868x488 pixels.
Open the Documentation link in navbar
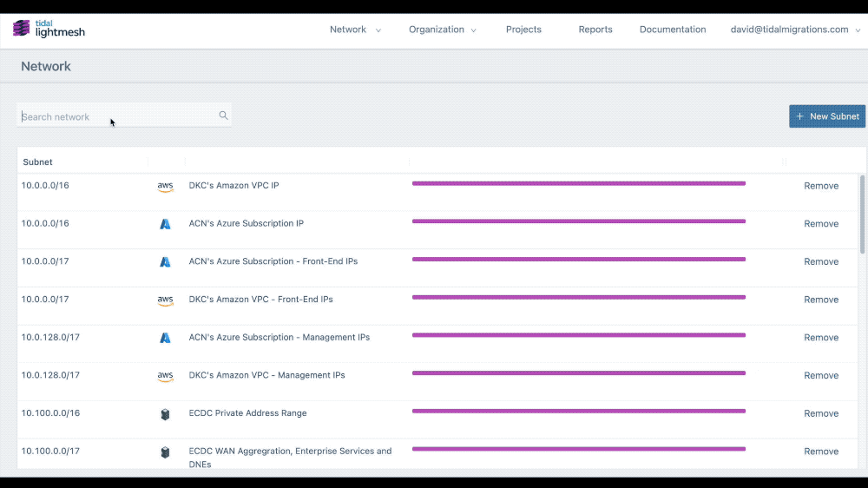click(673, 30)
